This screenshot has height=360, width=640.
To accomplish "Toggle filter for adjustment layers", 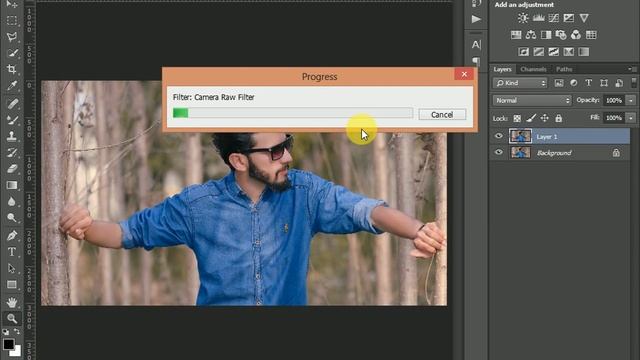I will coord(573,83).
